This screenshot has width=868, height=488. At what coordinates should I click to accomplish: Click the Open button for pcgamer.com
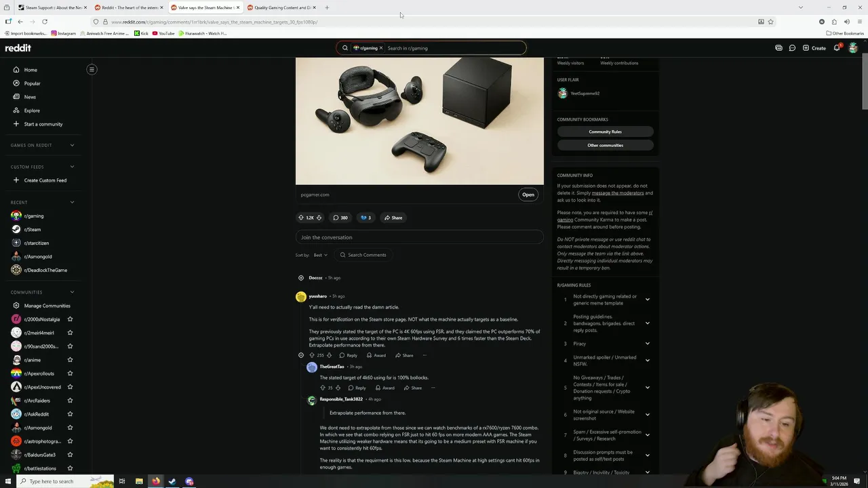pos(528,195)
